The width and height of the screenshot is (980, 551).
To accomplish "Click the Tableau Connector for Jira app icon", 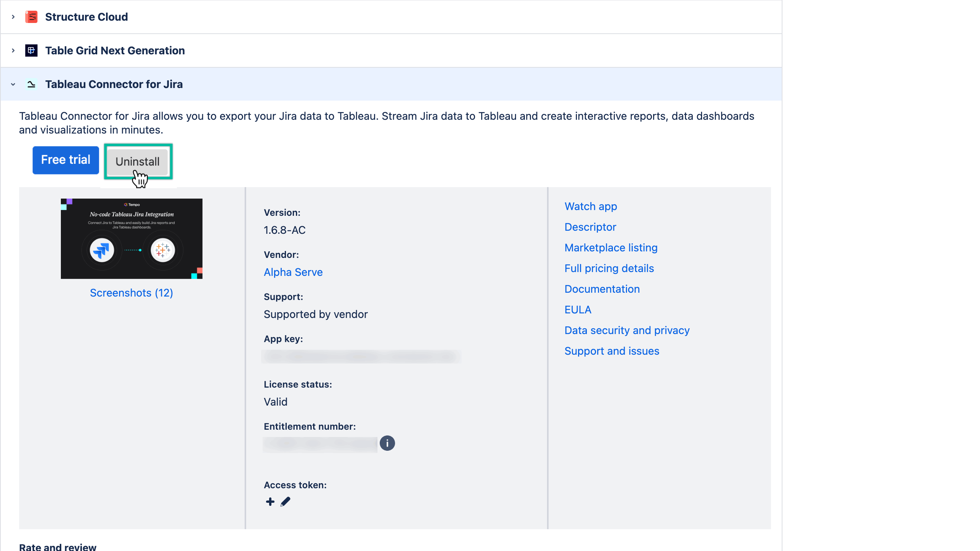I will [31, 84].
